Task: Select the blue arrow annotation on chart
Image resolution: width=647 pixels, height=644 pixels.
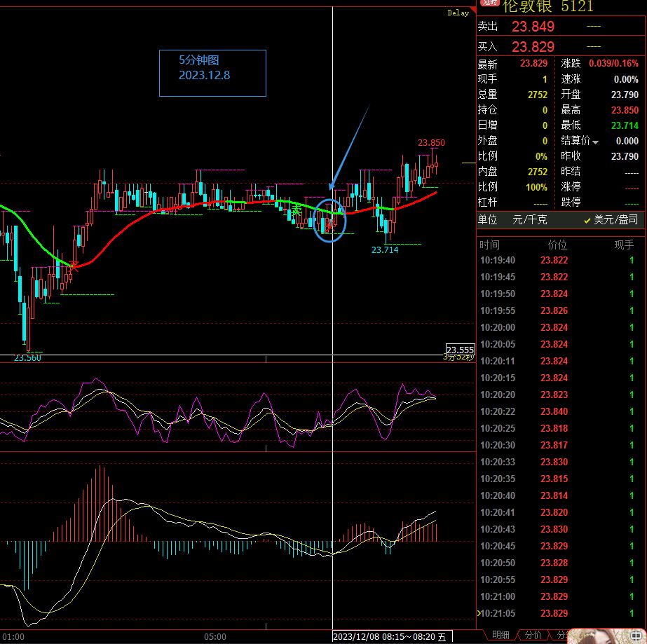Action: [348, 147]
